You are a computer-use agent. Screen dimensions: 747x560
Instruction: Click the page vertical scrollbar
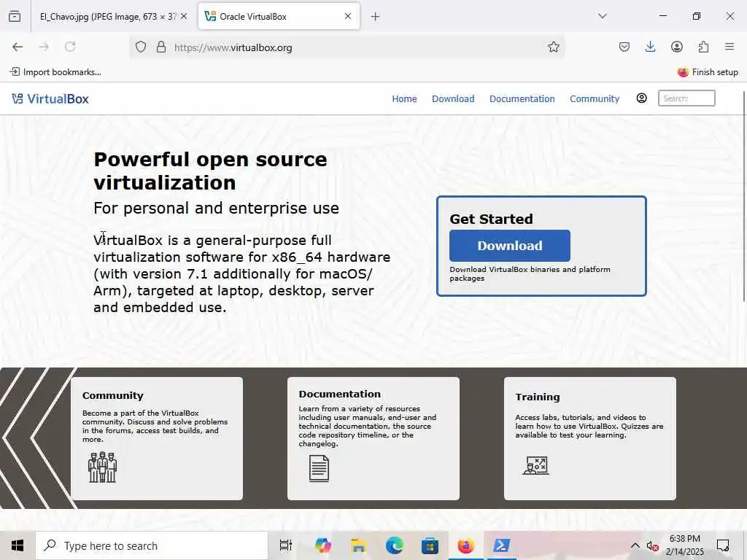pyautogui.click(x=743, y=197)
